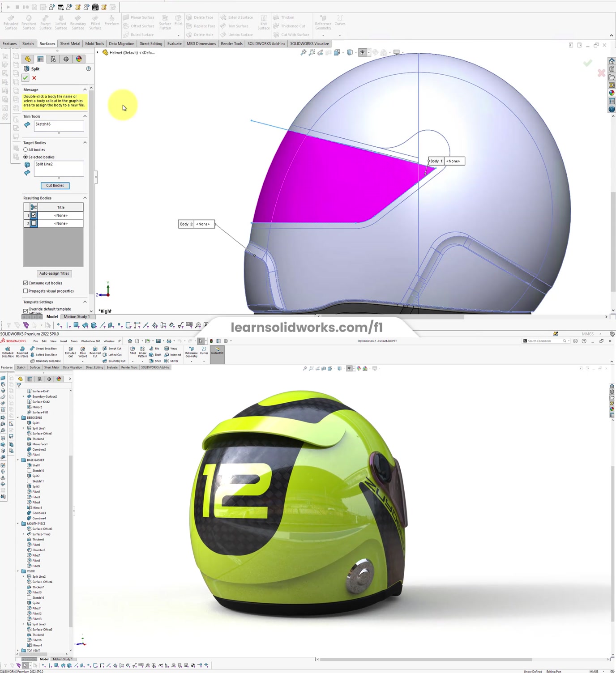Screen dimensions: 616x673
Task: Select the All bodies radio button
Action: tap(26, 149)
